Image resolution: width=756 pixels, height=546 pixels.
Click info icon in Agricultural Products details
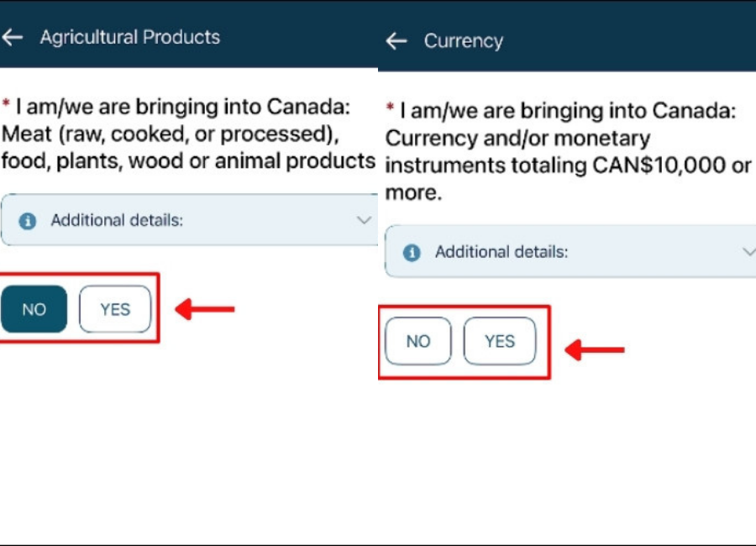(x=28, y=221)
